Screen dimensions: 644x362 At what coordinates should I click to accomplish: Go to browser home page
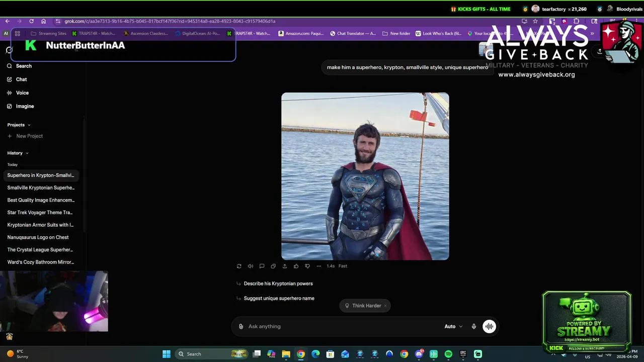point(43,21)
